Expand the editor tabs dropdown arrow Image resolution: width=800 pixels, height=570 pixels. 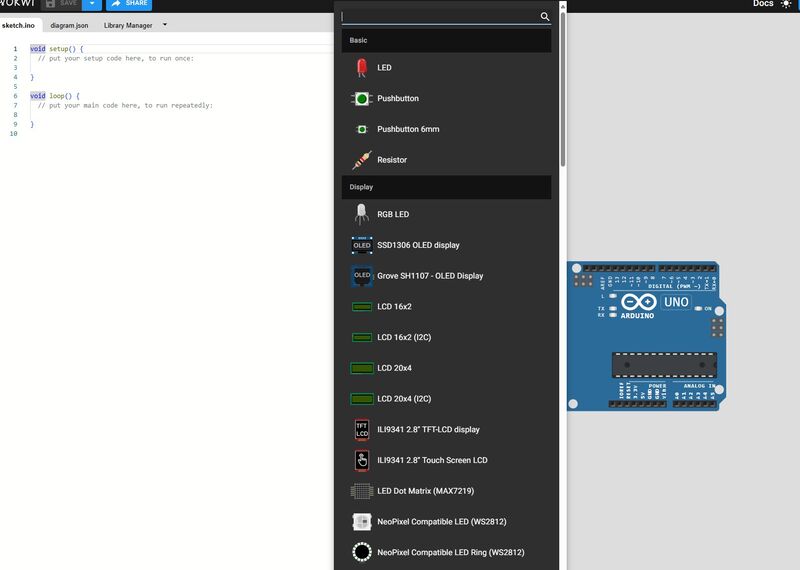point(165,24)
